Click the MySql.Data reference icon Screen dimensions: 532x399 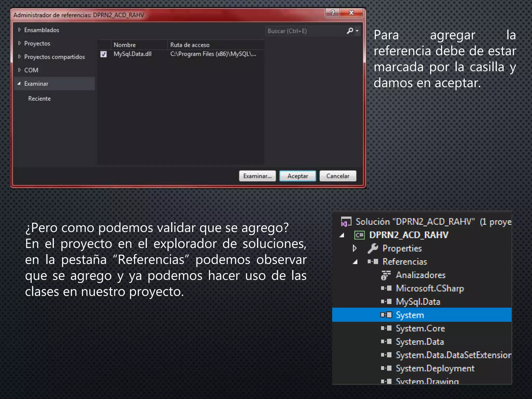386,302
